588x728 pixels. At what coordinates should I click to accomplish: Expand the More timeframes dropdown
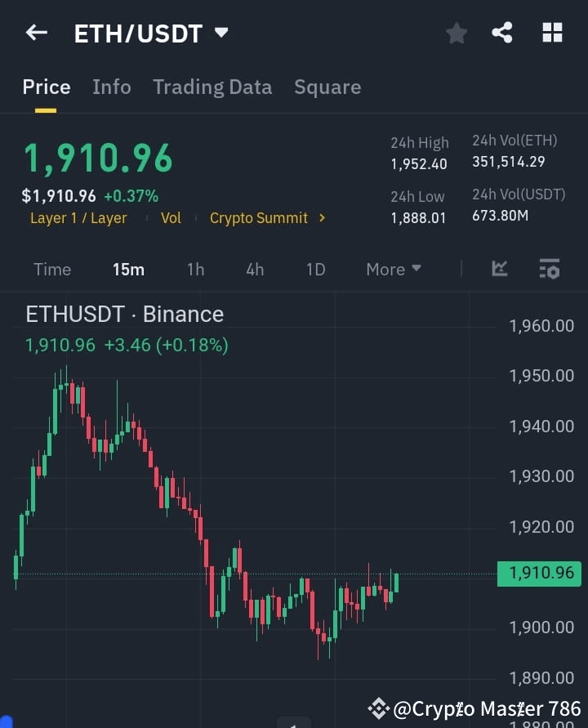[x=393, y=269]
